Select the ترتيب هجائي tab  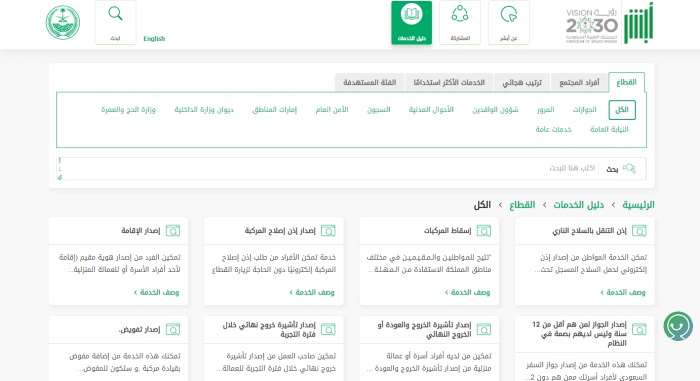pos(522,83)
